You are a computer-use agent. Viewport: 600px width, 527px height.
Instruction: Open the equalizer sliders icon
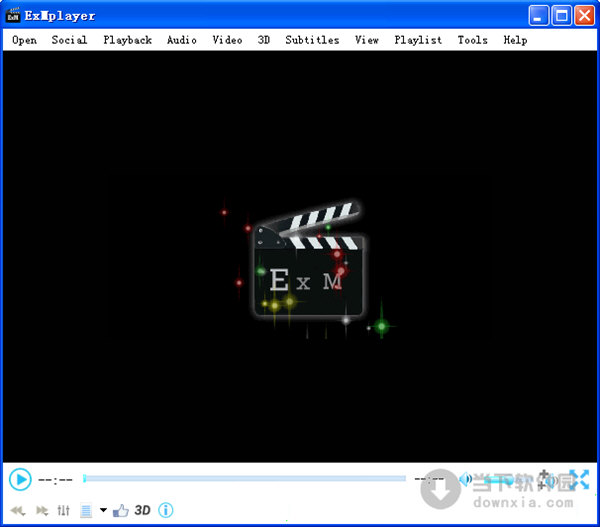tap(64, 510)
